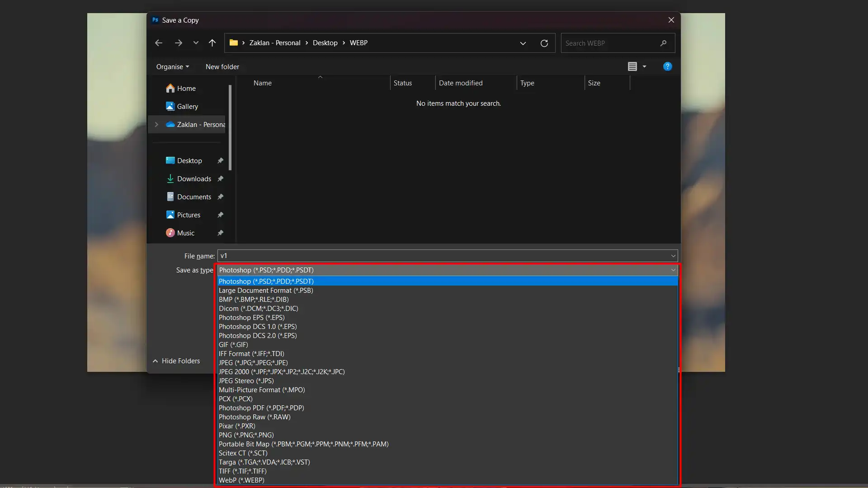The width and height of the screenshot is (868, 488).
Task: Click WEBP in address breadcrumb
Action: (359, 43)
